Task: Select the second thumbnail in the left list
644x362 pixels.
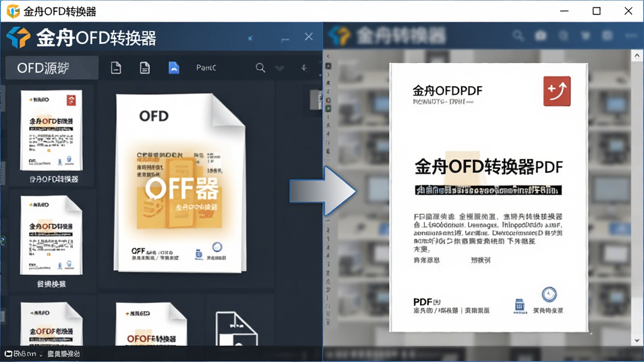Action: point(52,235)
